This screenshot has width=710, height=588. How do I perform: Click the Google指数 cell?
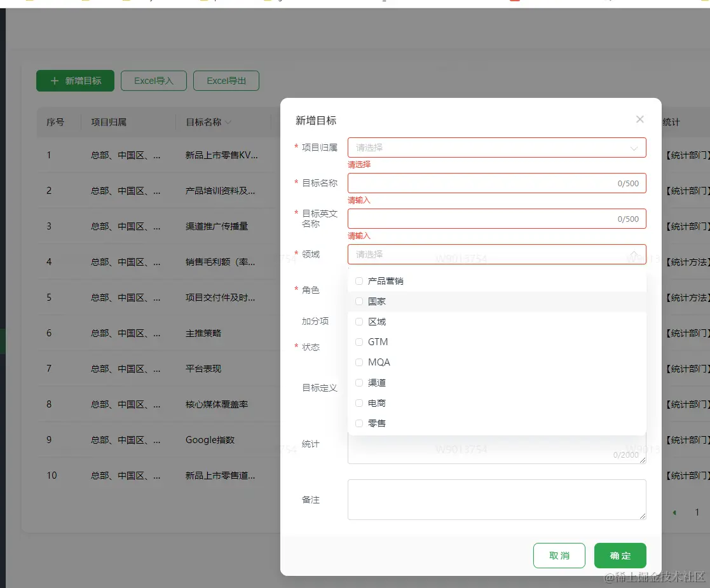[x=210, y=440]
